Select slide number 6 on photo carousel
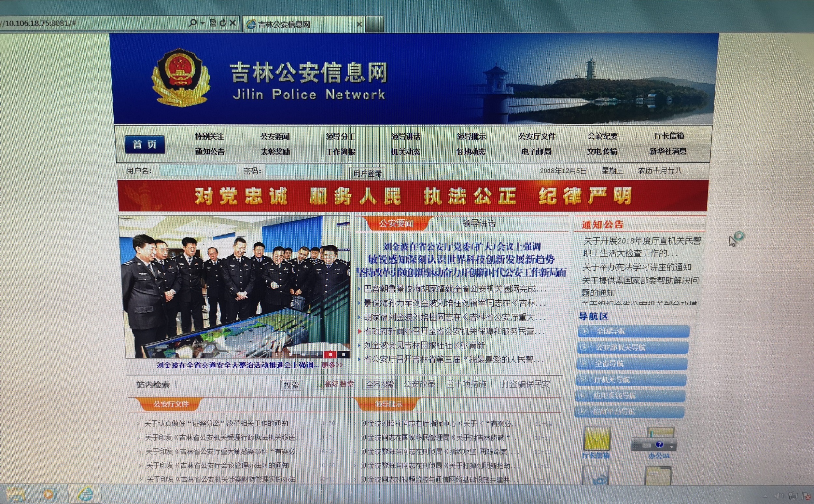 [344, 354]
